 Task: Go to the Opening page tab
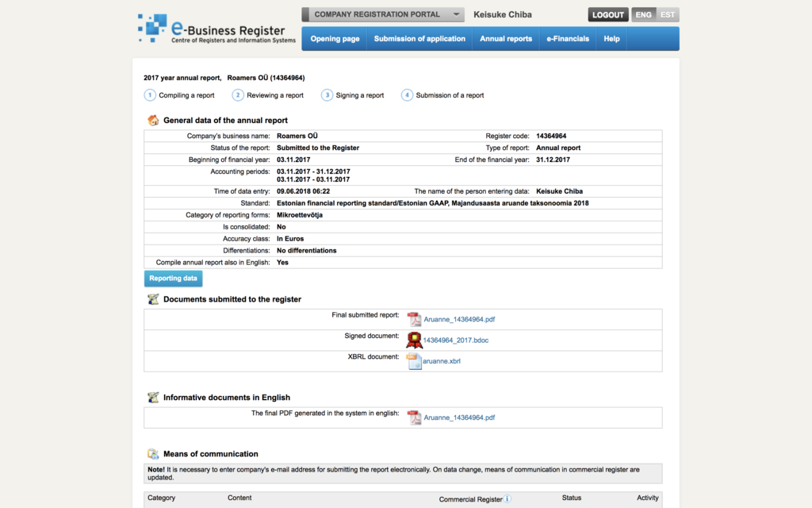pyautogui.click(x=335, y=39)
